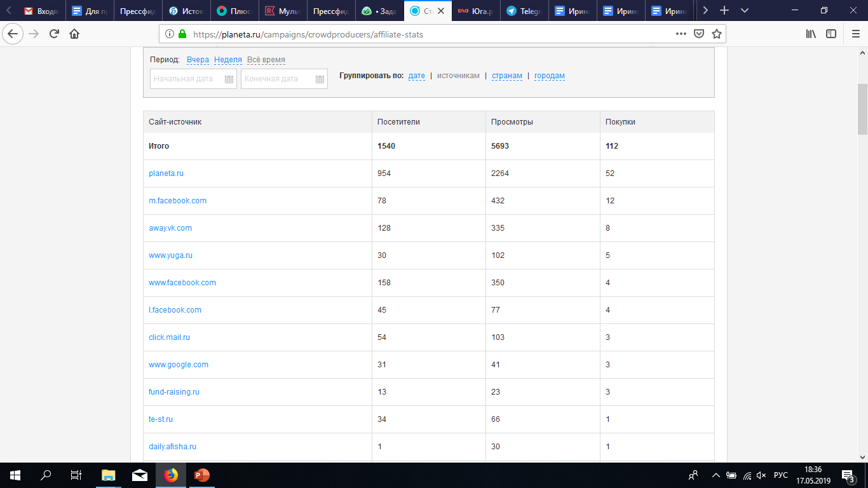Image resolution: width=868 pixels, height=488 pixels.
Task: Expand the list all tabs arrow
Action: (745, 11)
